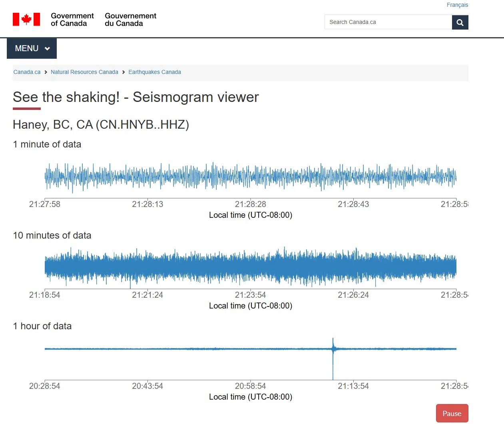The width and height of the screenshot is (504, 424).
Task: Click the Haney, BC, CA station heading
Action: [x=101, y=125]
